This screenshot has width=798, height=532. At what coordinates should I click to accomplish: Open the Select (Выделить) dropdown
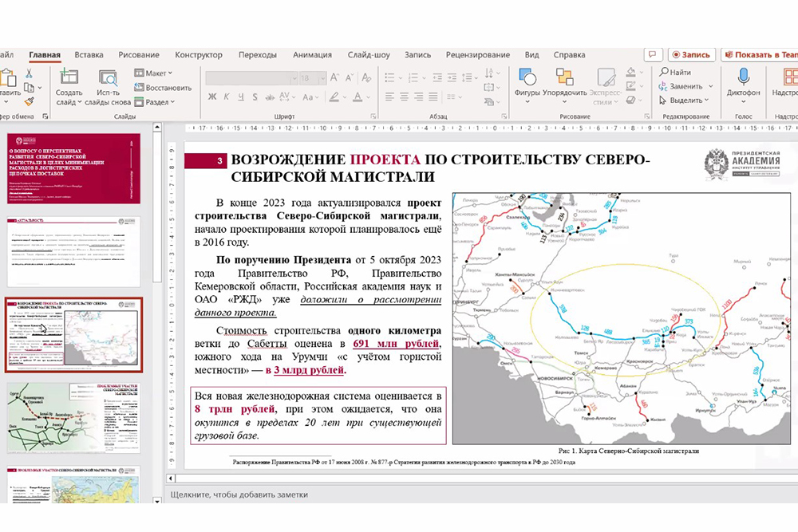(x=685, y=100)
